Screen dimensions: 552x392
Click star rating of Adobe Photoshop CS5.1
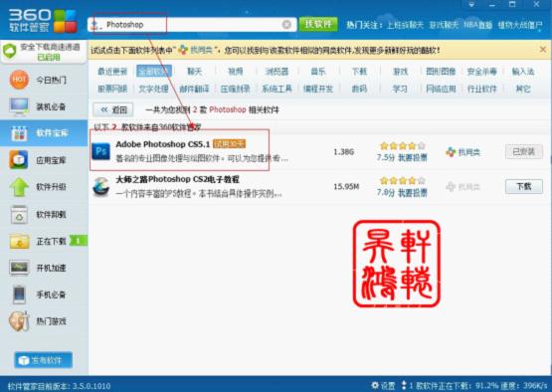pos(403,146)
